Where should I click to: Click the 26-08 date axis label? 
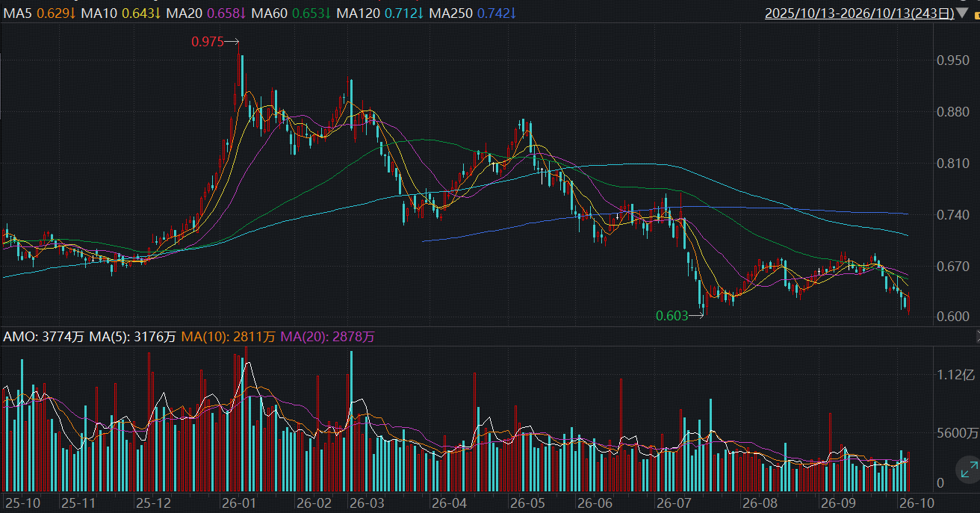[x=760, y=503]
